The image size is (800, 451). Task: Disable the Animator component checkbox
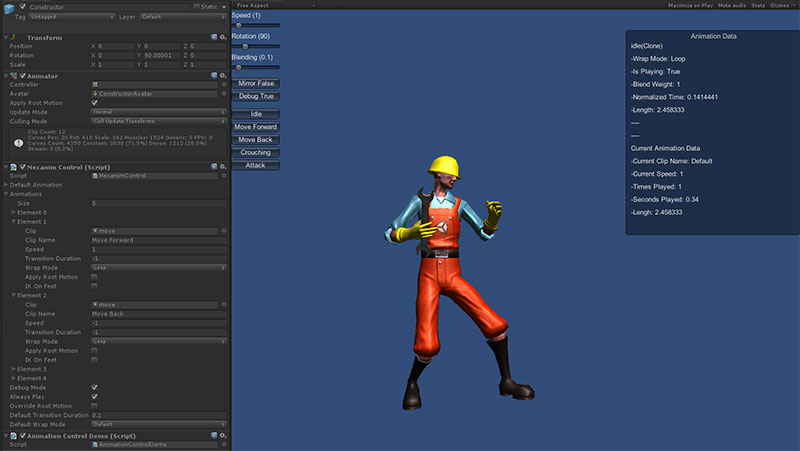(x=23, y=76)
